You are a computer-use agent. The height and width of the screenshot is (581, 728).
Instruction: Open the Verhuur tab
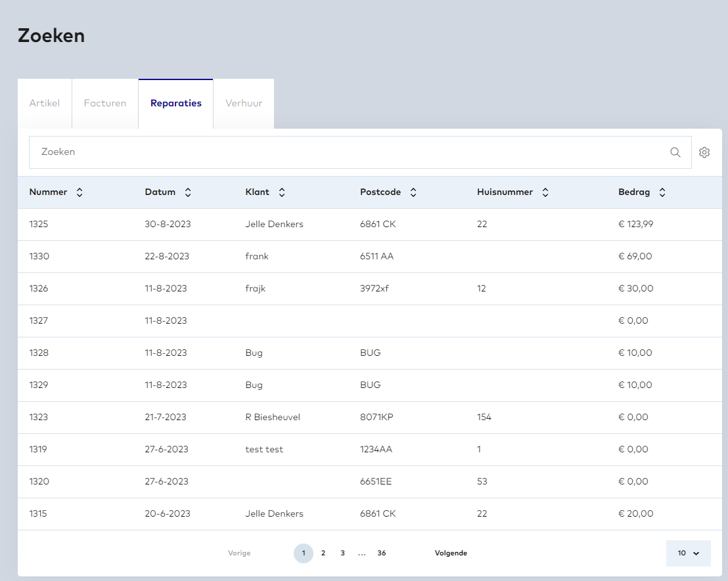[x=244, y=104]
